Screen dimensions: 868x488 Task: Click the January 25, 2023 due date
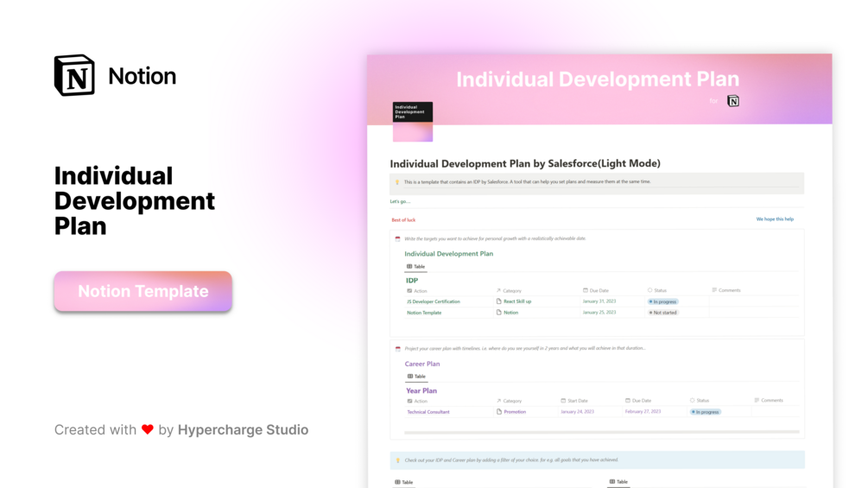pos(599,313)
